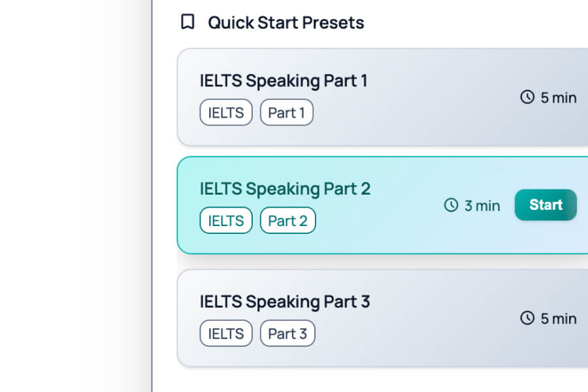Start the IELTS Speaking Part 2 preset
This screenshot has width=588, height=392.
point(546,205)
